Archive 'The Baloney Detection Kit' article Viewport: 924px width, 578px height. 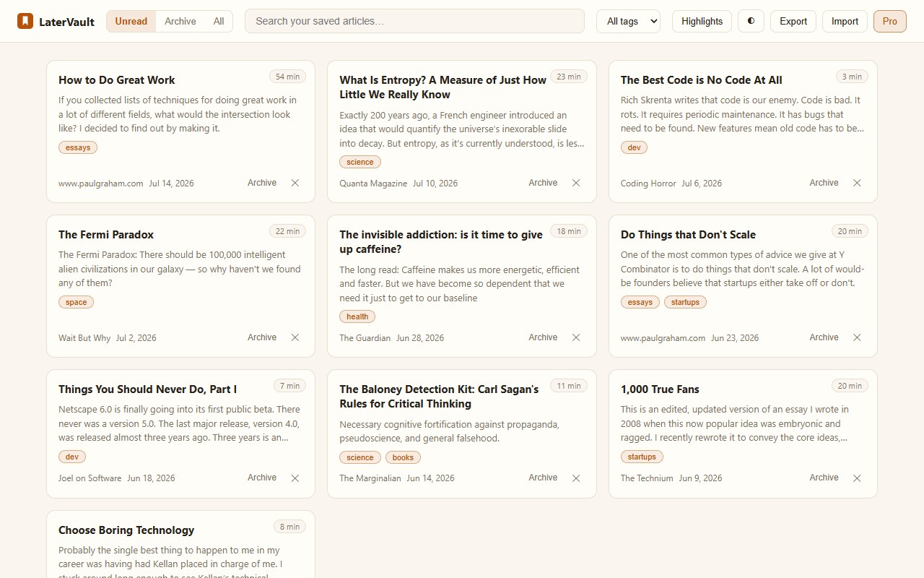click(x=543, y=478)
